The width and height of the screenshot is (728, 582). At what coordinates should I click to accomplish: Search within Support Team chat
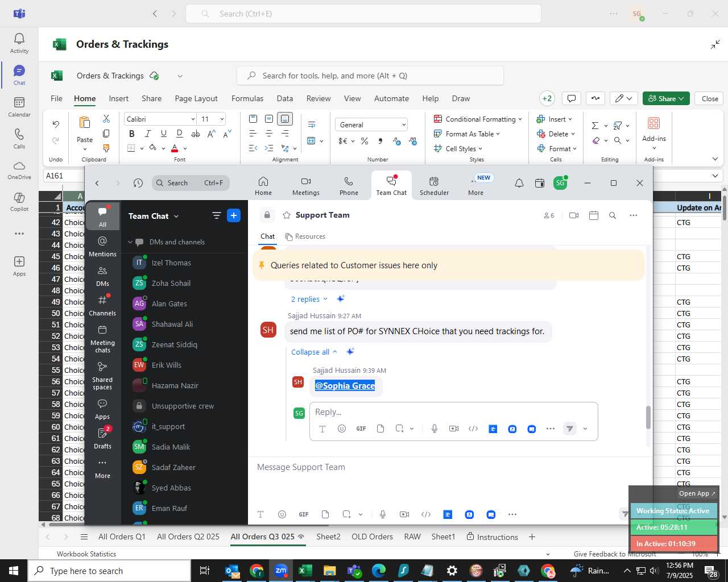click(x=613, y=215)
